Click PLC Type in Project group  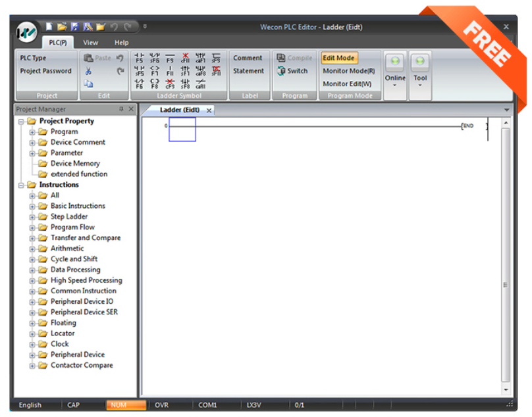click(x=33, y=58)
